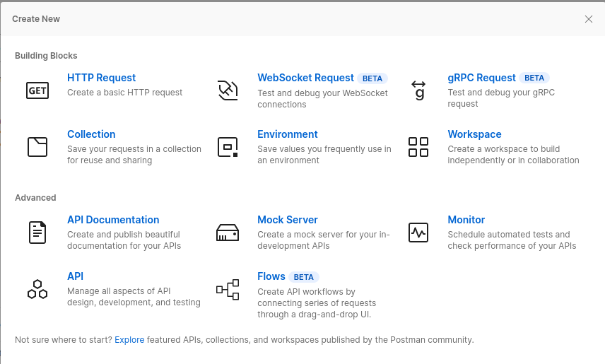Open the HTTP Request title link
605x364 pixels.
(101, 78)
